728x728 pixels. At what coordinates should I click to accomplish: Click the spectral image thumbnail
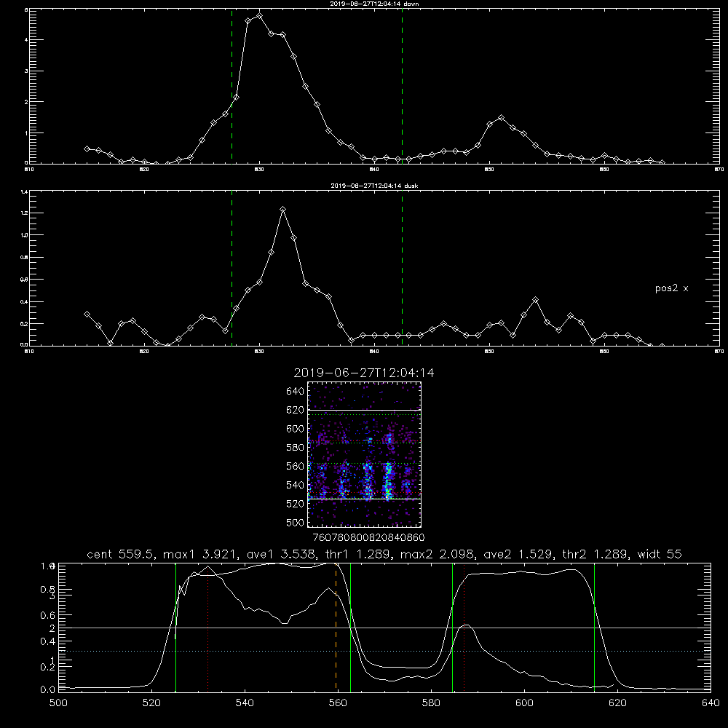365,454
